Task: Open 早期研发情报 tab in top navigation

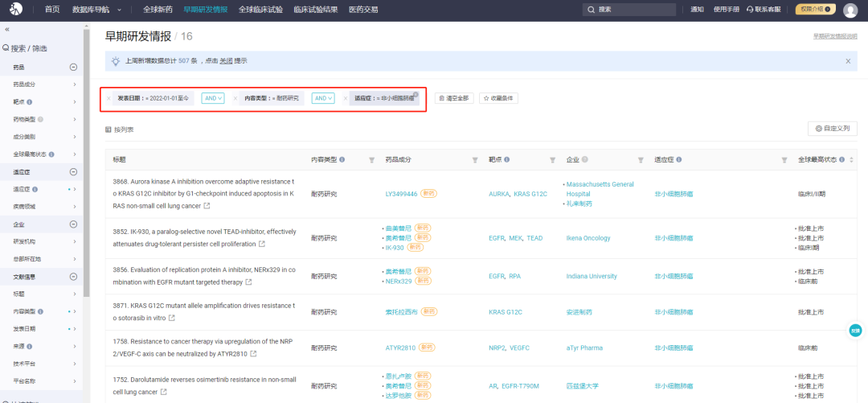Action: 206,10
